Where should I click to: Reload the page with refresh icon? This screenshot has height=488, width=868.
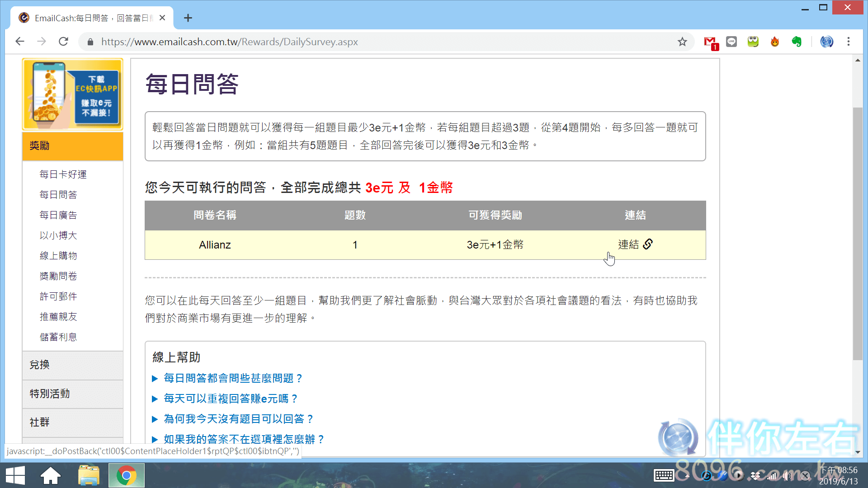click(64, 42)
